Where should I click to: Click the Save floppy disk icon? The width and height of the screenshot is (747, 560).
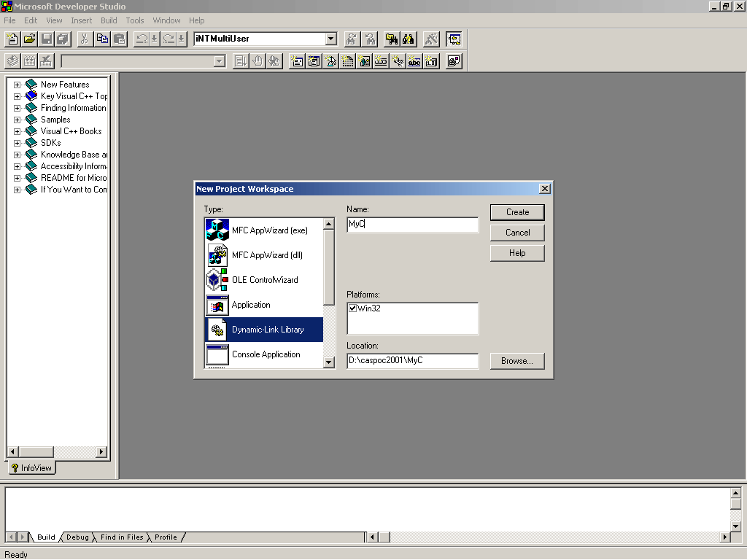pyautogui.click(x=46, y=39)
